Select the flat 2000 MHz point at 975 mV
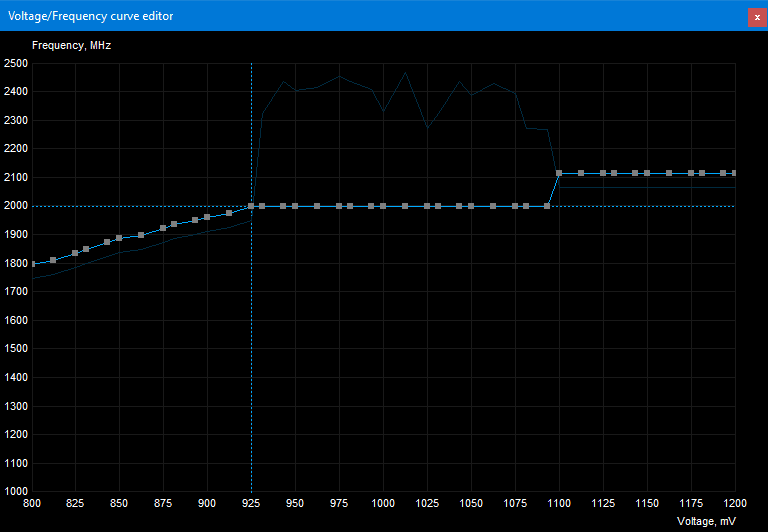768x532 pixels. 339,206
